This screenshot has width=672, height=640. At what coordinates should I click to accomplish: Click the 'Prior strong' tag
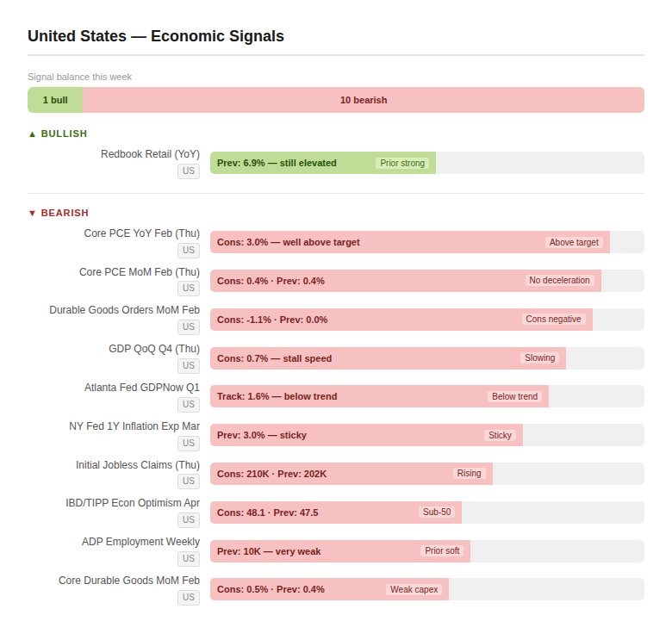(402, 163)
